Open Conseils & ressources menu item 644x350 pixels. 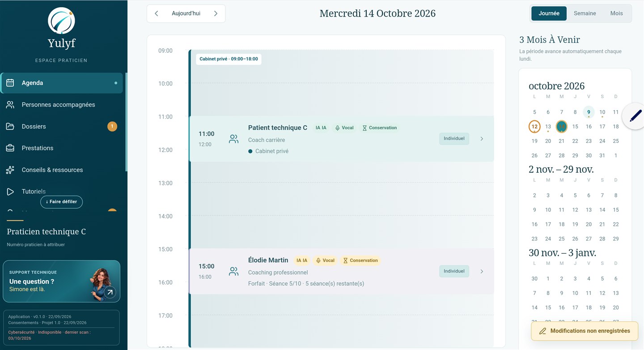pyautogui.click(x=62, y=170)
